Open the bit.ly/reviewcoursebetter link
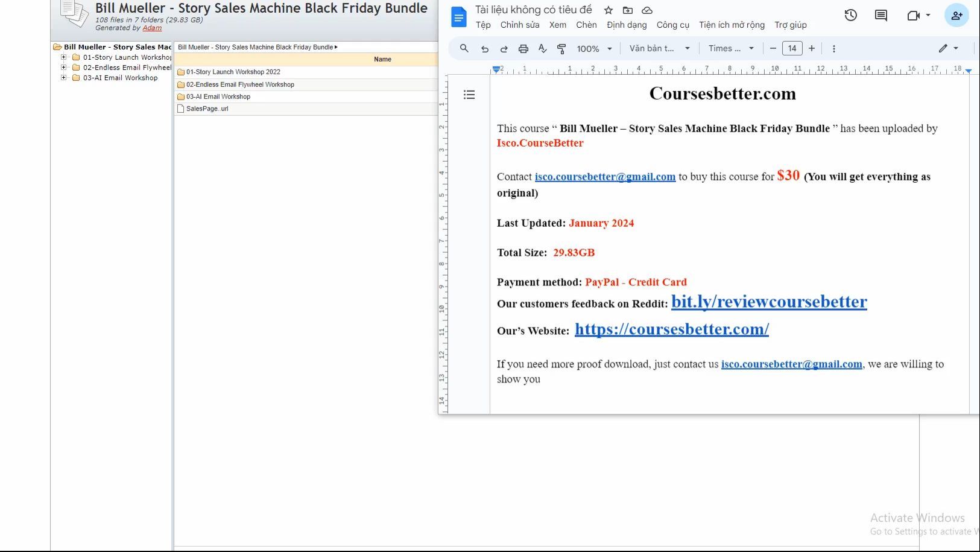 pos(769,302)
